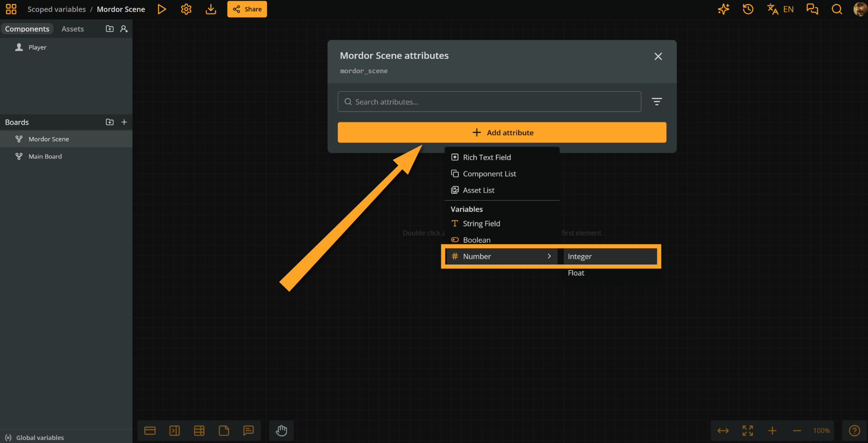The image size is (868, 443).
Task: Select the hand pan tool
Action: click(281, 431)
